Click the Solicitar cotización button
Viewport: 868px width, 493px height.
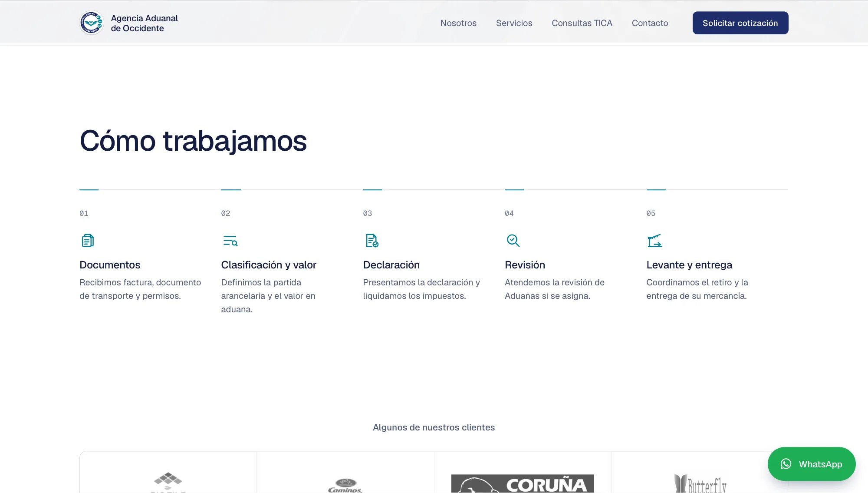[x=740, y=23]
